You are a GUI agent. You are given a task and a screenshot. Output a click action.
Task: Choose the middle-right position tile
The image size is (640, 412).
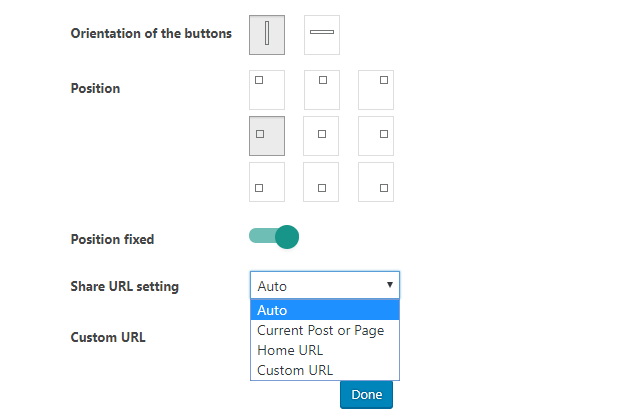(x=376, y=136)
